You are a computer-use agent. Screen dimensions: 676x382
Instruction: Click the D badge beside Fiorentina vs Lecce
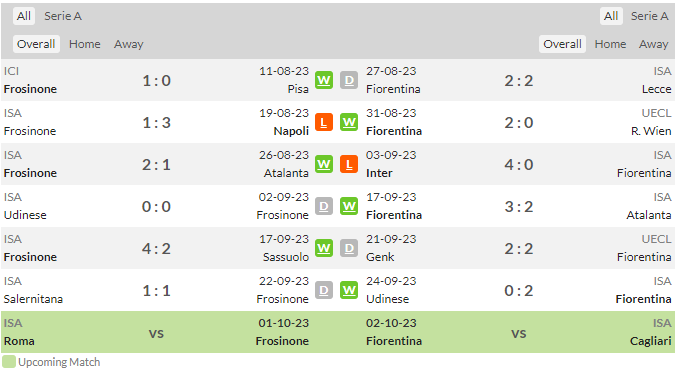click(x=349, y=80)
